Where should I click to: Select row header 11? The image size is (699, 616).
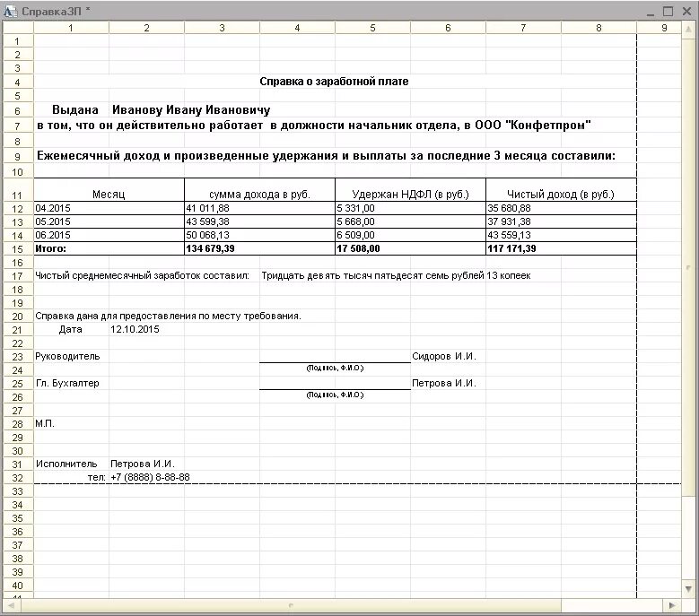[x=17, y=189]
